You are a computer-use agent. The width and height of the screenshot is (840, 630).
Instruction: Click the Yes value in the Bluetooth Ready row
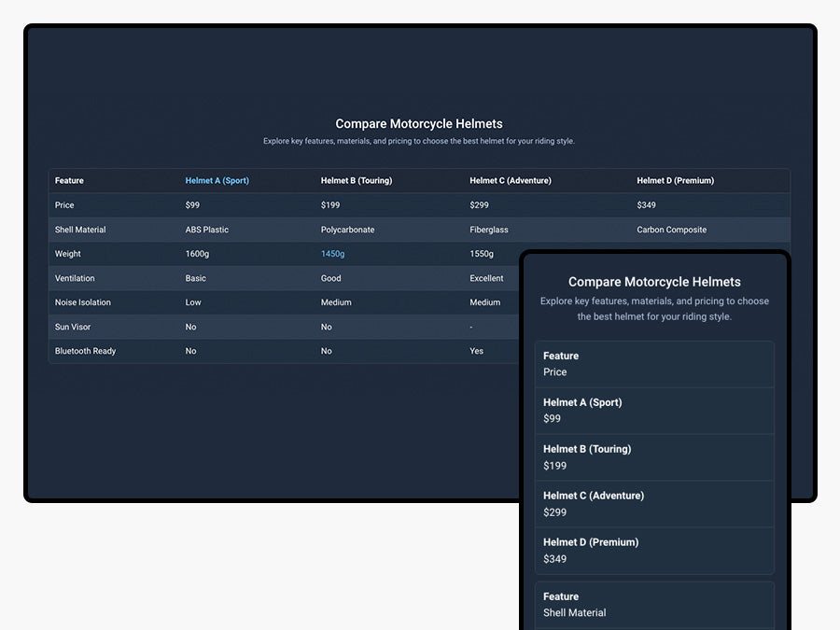click(x=476, y=351)
